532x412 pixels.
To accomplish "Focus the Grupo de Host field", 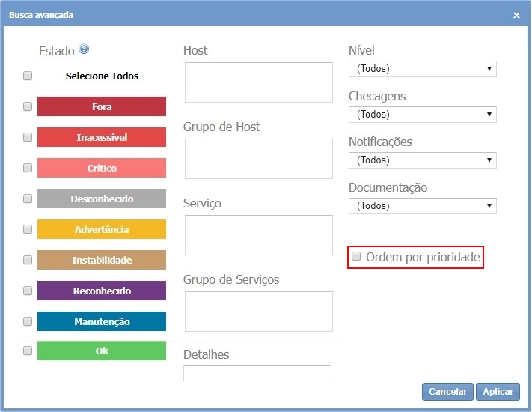I will (258, 159).
